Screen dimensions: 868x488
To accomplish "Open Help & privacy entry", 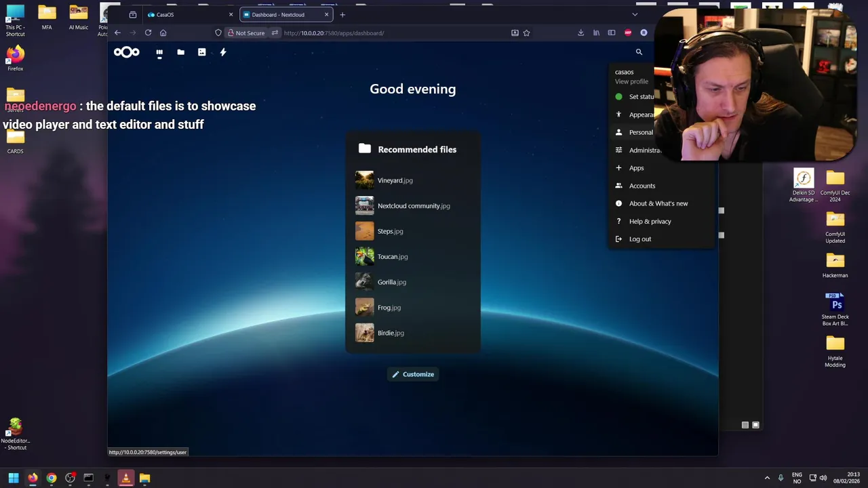I will [x=662, y=221].
